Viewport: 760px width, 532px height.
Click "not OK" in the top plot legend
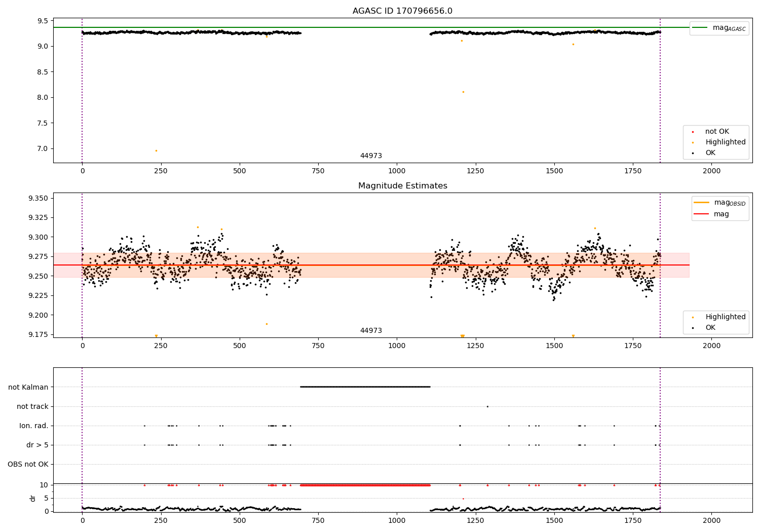(716, 132)
